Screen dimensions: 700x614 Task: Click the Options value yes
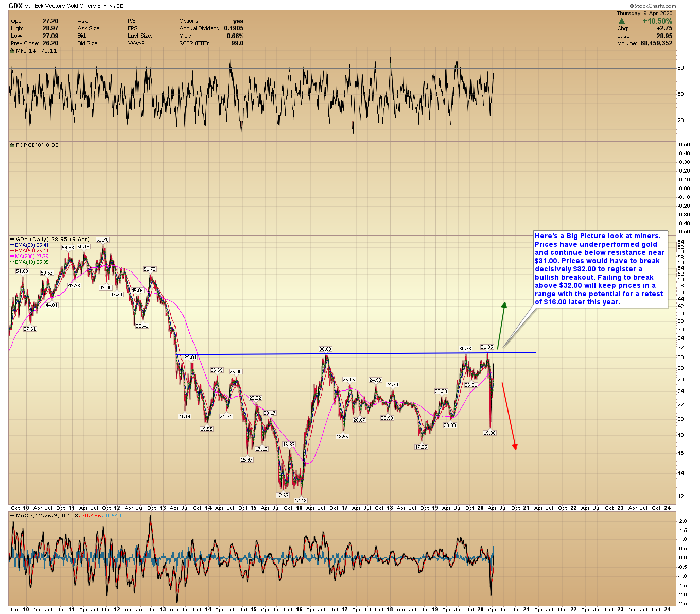[238, 21]
